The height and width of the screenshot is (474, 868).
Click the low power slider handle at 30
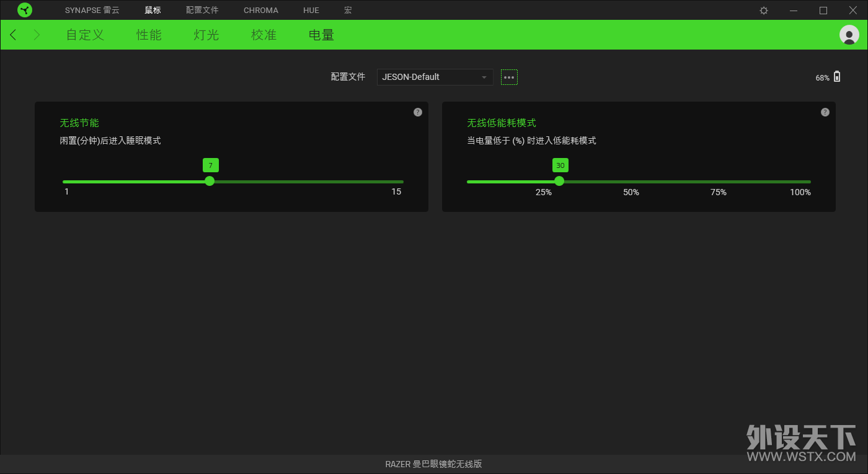click(559, 181)
